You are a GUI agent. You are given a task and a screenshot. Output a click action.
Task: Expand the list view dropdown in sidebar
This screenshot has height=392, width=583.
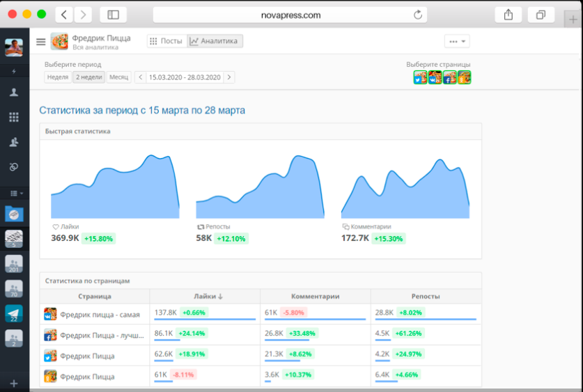pyautogui.click(x=17, y=193)
